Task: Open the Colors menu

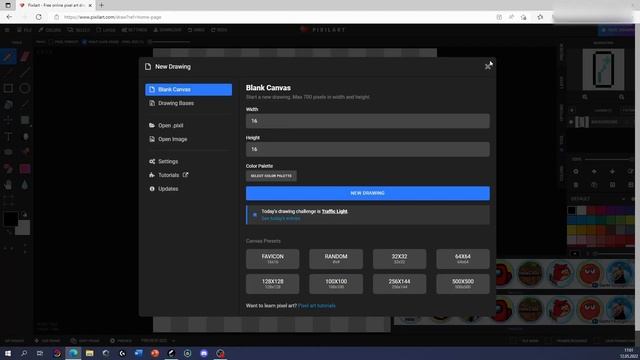Action: pos(50,30)
